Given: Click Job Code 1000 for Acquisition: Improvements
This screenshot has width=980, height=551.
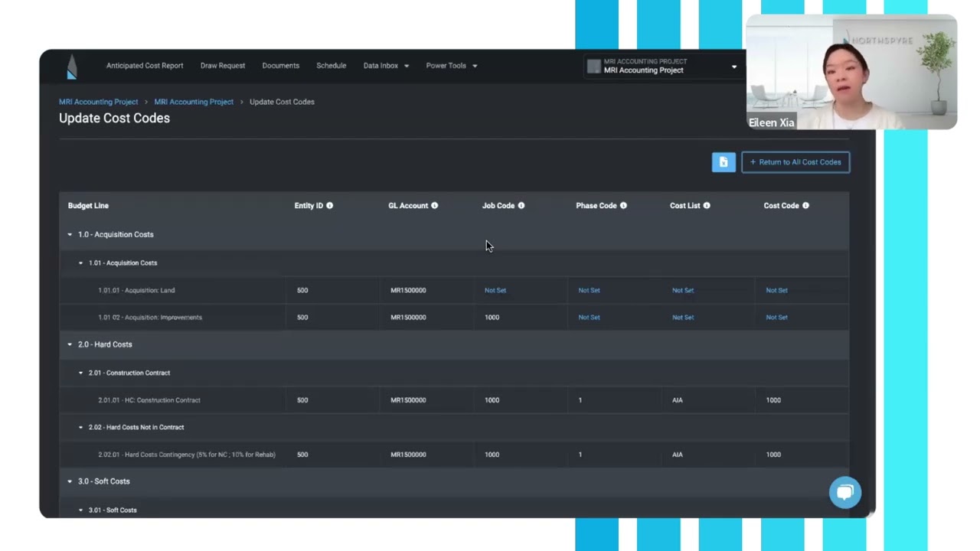Looking at the screenshot, I should (x=492, y=318).
